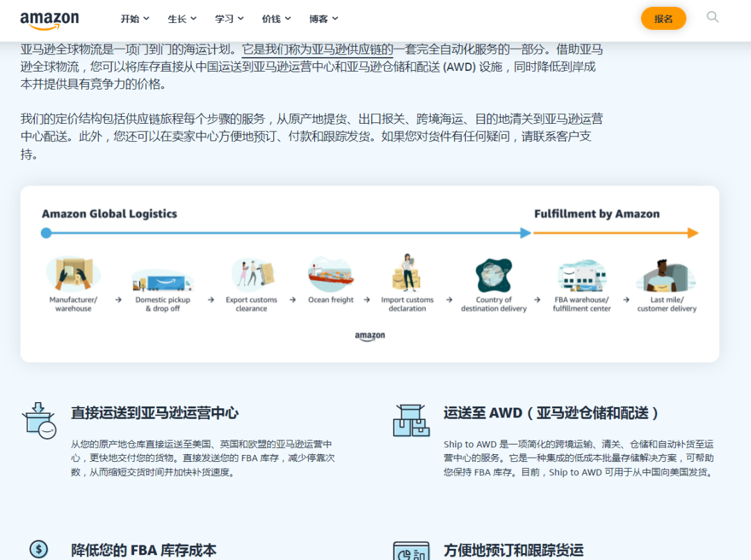The image size is (751, 560).
Task: Click the heading 直接运送到亚马逊运营中心
Action: [x=154, y=413]
